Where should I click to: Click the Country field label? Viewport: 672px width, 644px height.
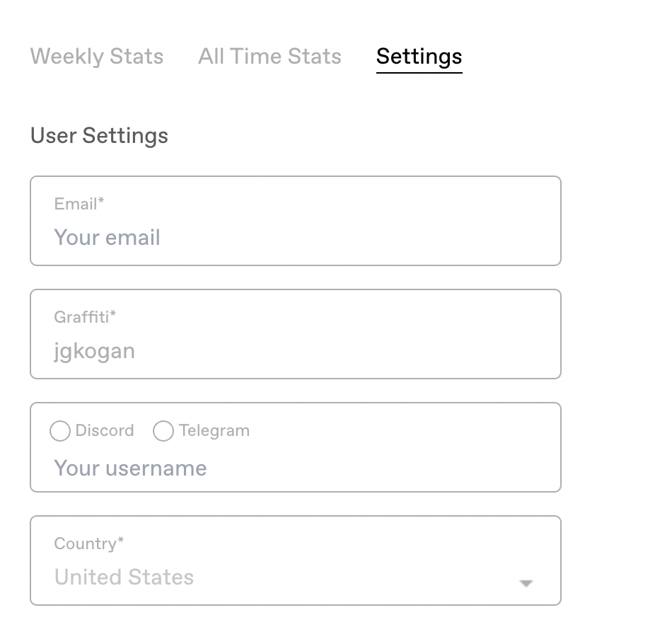coord(88,544)
